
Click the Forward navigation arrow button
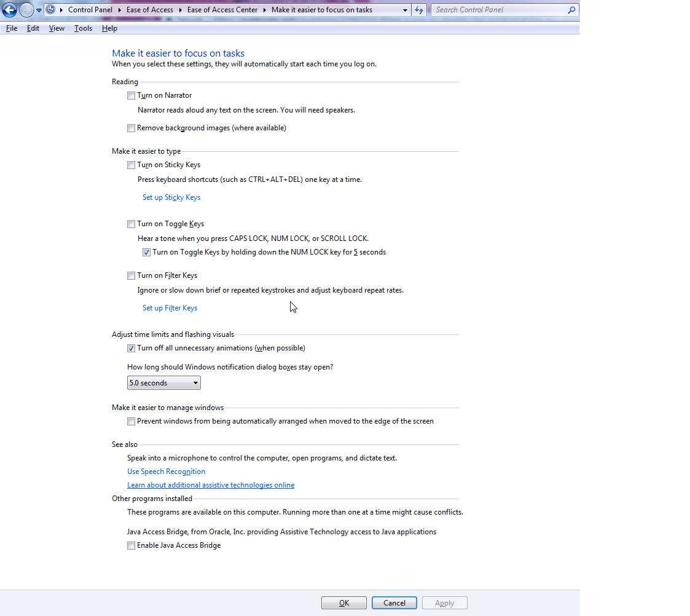[x=26, y=10]
